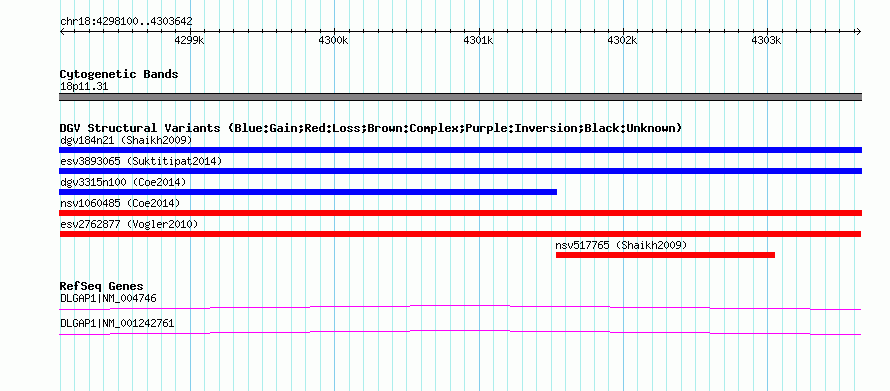Click the RefSeq Genes track title

tap(102, 286)
